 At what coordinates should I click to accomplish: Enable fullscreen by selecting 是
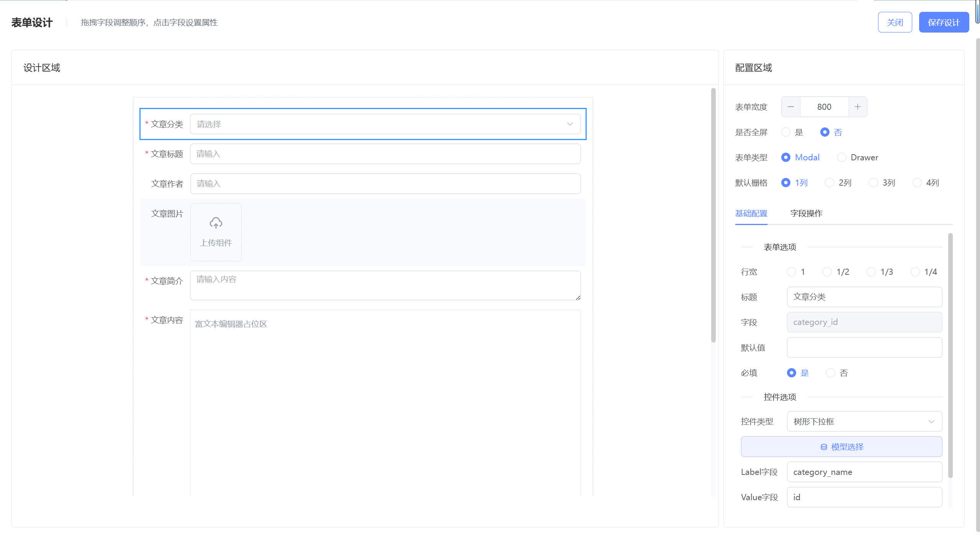pyautogui.click(x=786, y=132)
